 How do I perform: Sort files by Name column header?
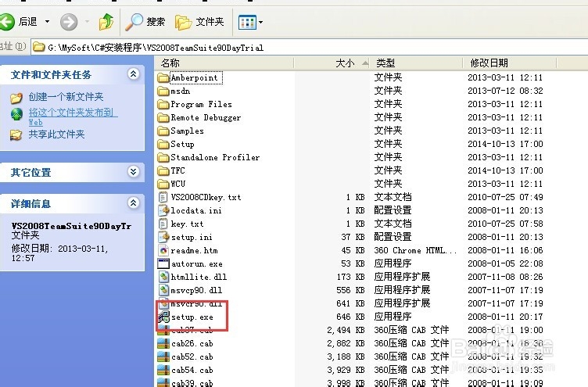(224, 63)
